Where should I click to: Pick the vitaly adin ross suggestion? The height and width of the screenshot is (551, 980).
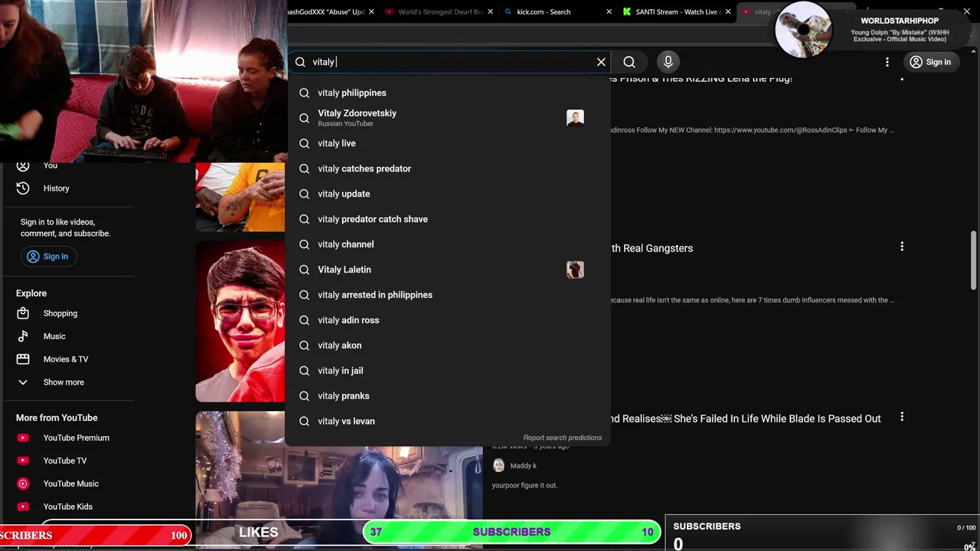click(448, 320)
